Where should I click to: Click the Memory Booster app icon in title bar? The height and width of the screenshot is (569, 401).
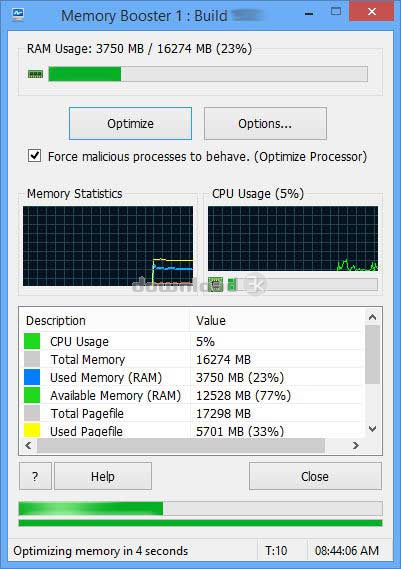click(x=17, y=15)
